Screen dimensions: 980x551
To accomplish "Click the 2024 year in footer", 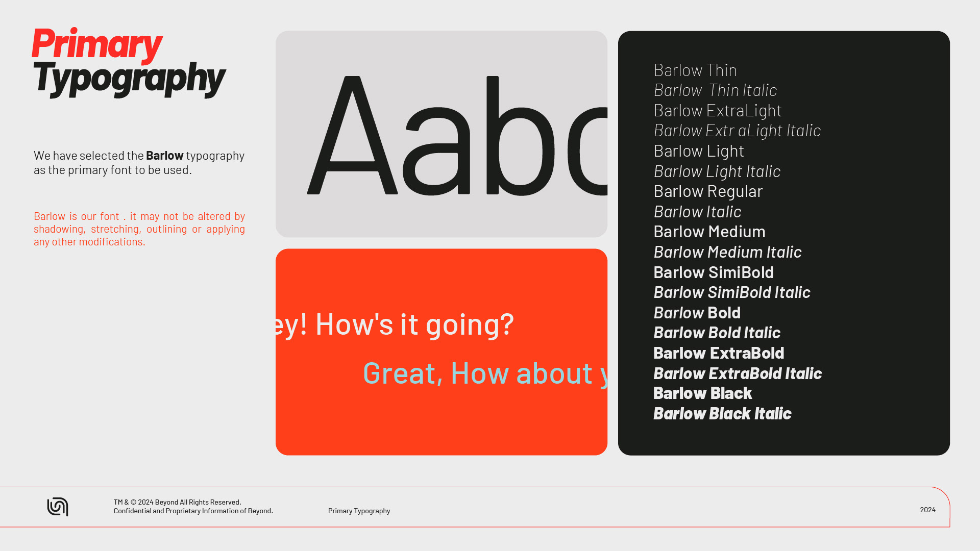I will click(927, 510).
